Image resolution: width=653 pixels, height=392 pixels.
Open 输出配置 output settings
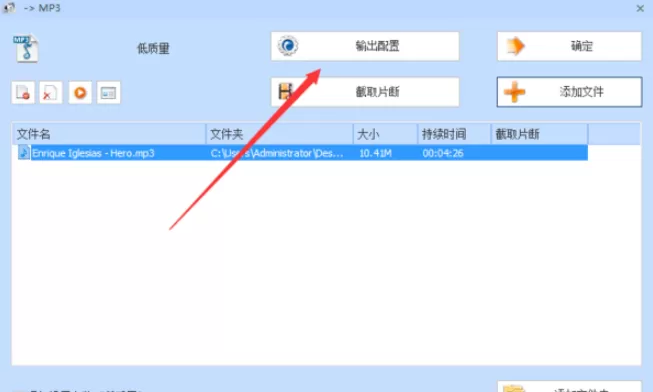[365, 46]
